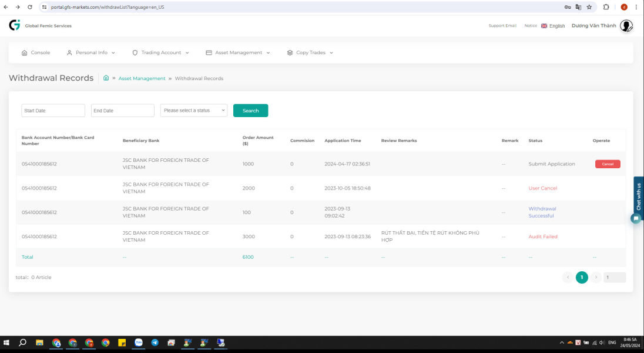644x353 pixels.
Task: Expand the Trading Account menu
Action: pos(160,52)
